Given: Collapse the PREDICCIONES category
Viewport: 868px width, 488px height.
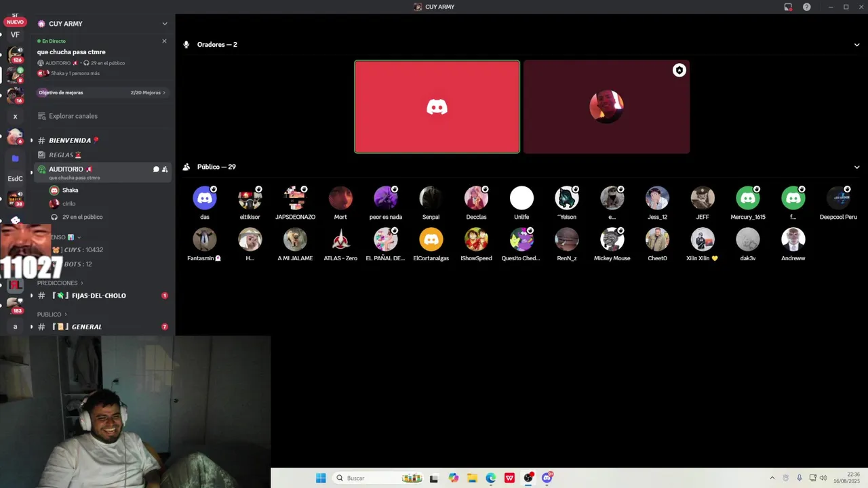Looking at the screenshot, I should click(60, 283).
